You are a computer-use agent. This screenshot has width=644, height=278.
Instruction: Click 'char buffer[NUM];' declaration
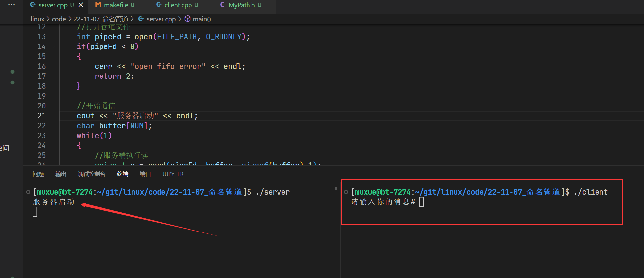114,126
